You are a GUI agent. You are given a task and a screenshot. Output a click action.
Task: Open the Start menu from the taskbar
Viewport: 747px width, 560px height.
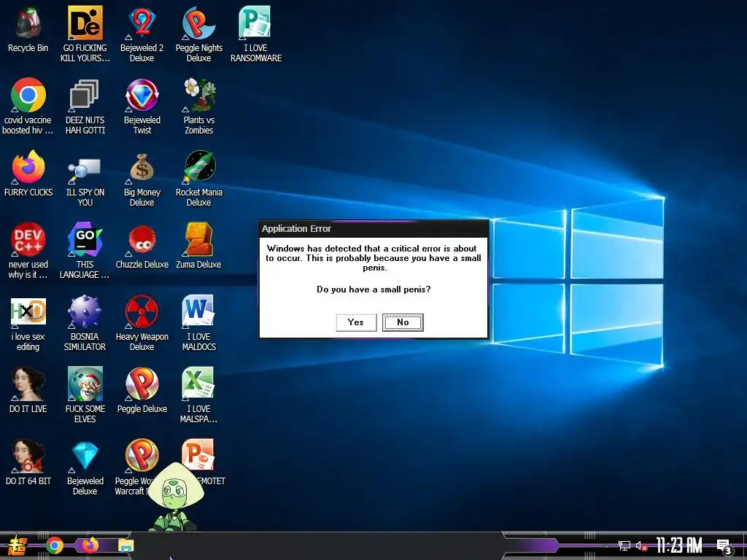click(18, 546)
